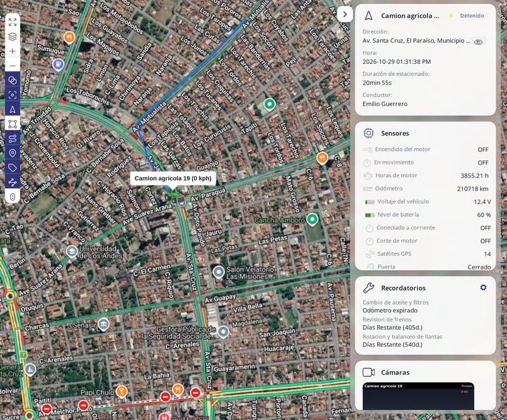Click the Senasir building marker
Image resolution: width=507 pixels, height=420 pixels.
103,325
